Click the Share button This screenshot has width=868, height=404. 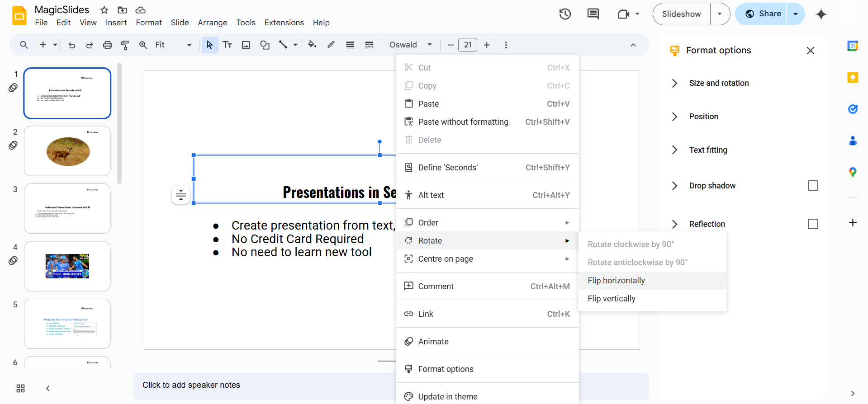[x=763, y=14]
